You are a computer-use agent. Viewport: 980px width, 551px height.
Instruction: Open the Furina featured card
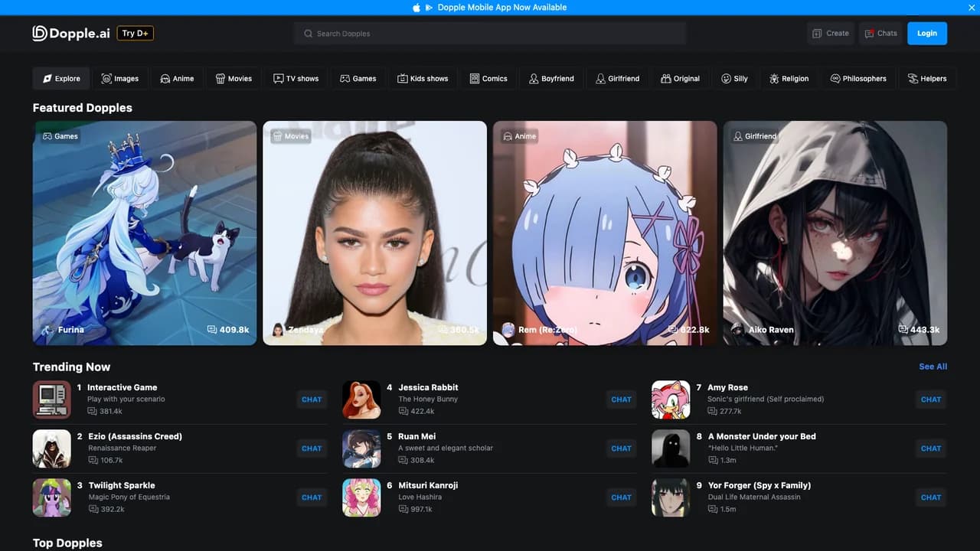pyautogui.click(x=145, y=233)
